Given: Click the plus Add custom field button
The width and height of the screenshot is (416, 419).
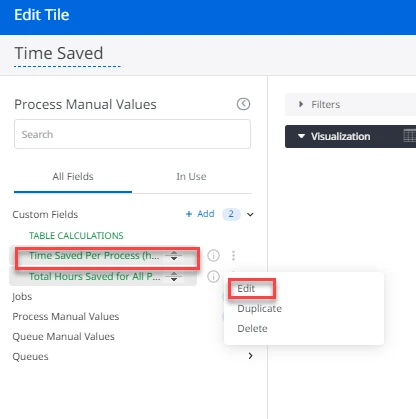Looking at the screenshot, I should [200, 214].
